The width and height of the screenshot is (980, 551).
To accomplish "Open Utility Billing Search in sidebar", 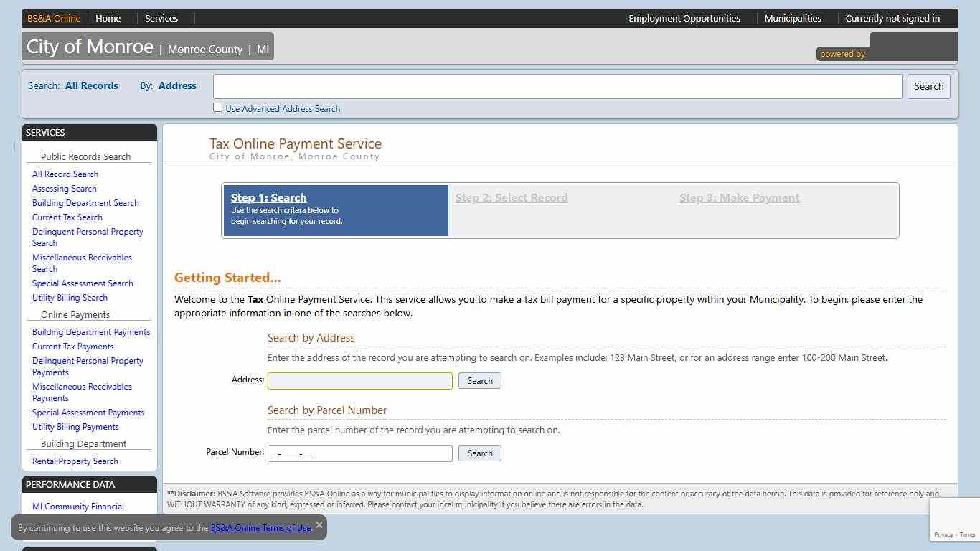I will [70, 297].
